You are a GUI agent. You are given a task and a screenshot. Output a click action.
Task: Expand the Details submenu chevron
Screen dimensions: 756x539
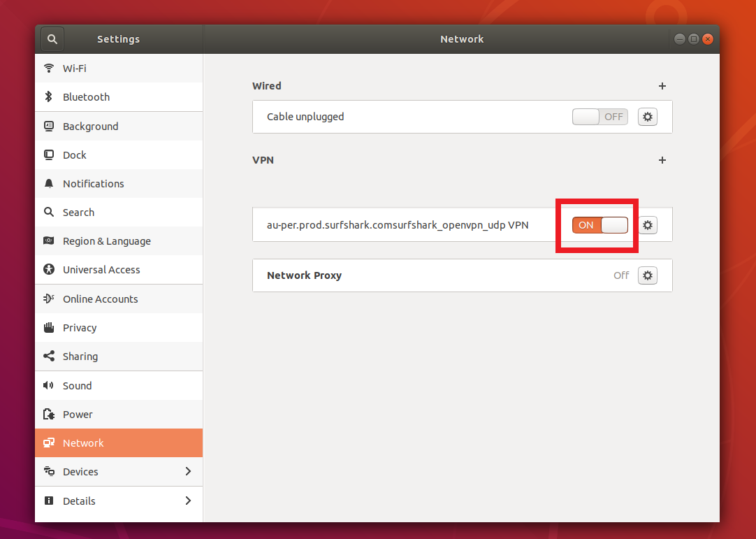(x=187, y=501)
